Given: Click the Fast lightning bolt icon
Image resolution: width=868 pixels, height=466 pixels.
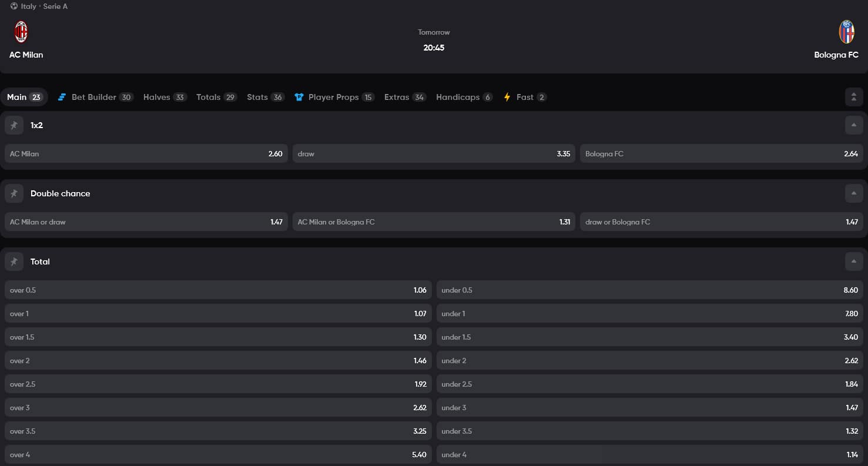Looking at the screenshot, I should click(x=507, y=97).
